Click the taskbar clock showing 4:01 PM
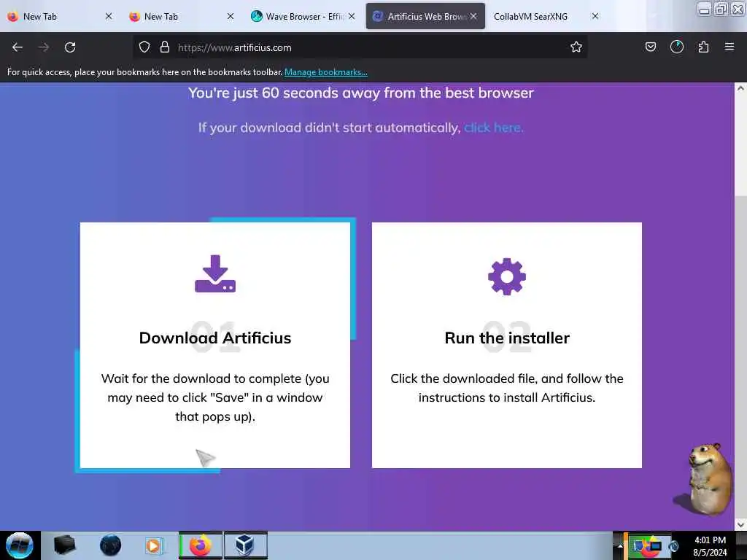Viewport: 747px width, 560px height. click(x=710, y=546)
